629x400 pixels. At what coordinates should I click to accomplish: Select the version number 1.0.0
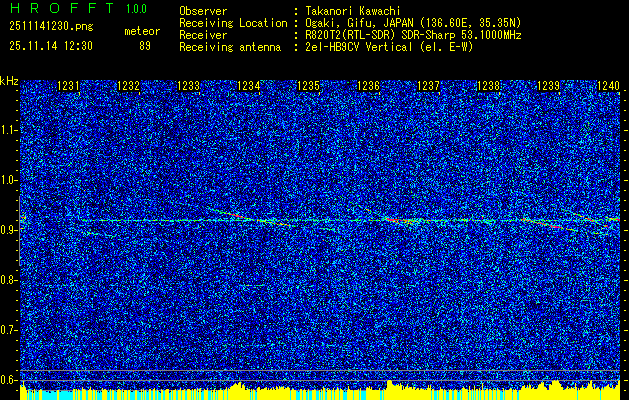(x=136, y=8)
